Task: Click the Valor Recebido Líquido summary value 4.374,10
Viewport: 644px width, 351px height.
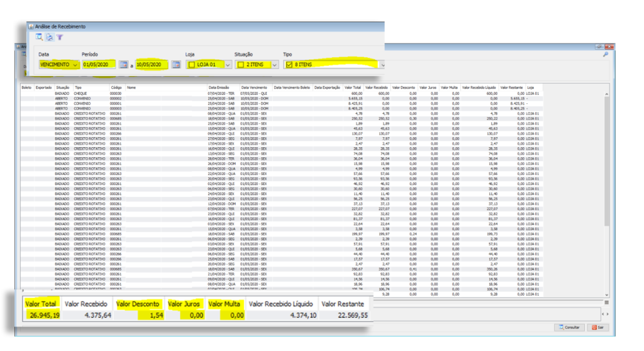Action: pos(303,315)
